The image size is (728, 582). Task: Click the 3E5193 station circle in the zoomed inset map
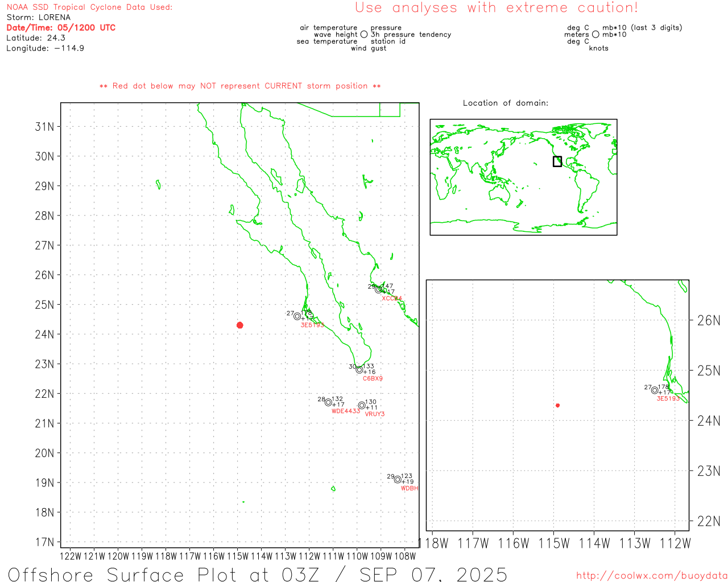coord(655,390)
